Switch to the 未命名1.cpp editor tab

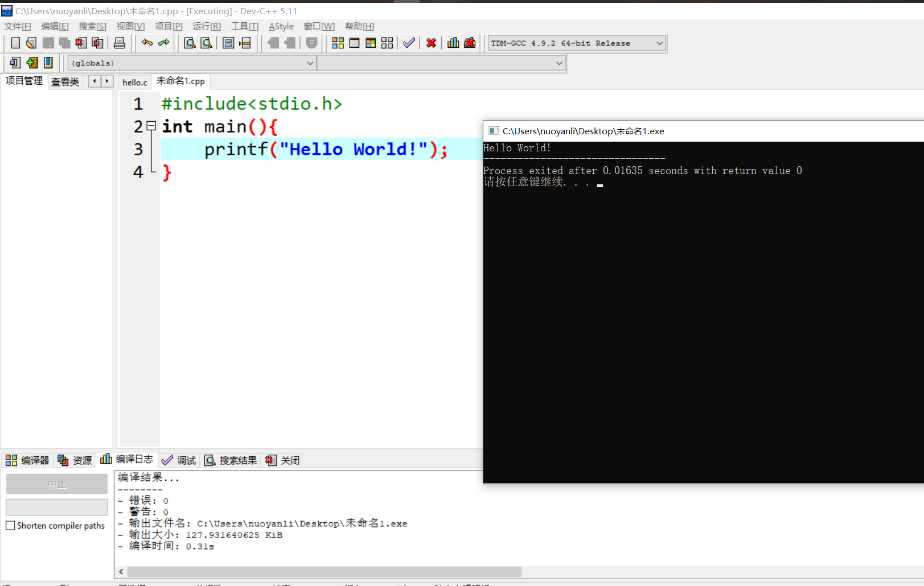coord(180,81)
